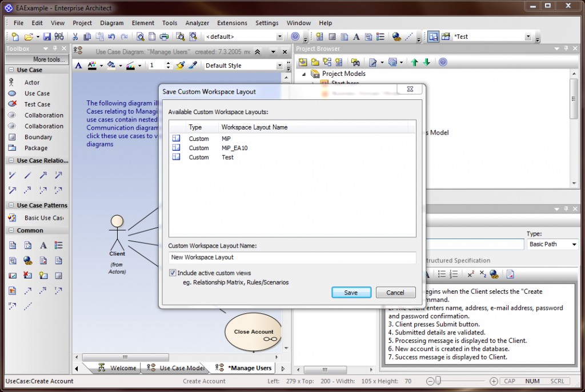Collapse the Use Case Patterns toolbox section
The width and height of the screenshot is (585, 392).
click(11, 205)
